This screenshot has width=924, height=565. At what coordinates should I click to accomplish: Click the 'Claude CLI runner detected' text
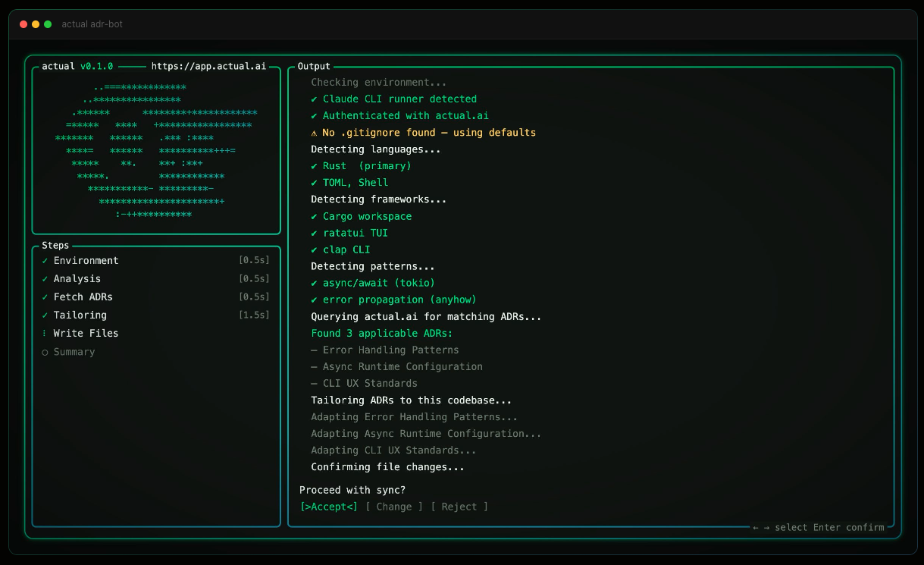point(399,99)
